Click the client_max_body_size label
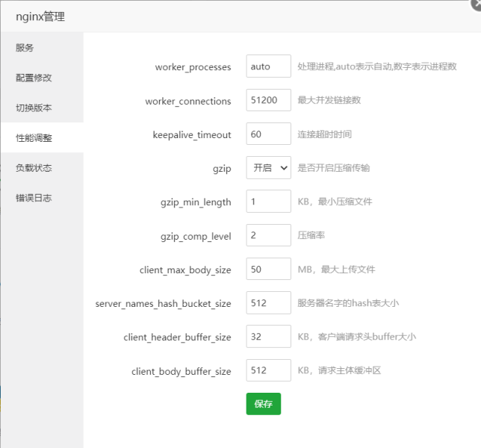The height and width of the screenshot is (448, 481). click(185, 270)
